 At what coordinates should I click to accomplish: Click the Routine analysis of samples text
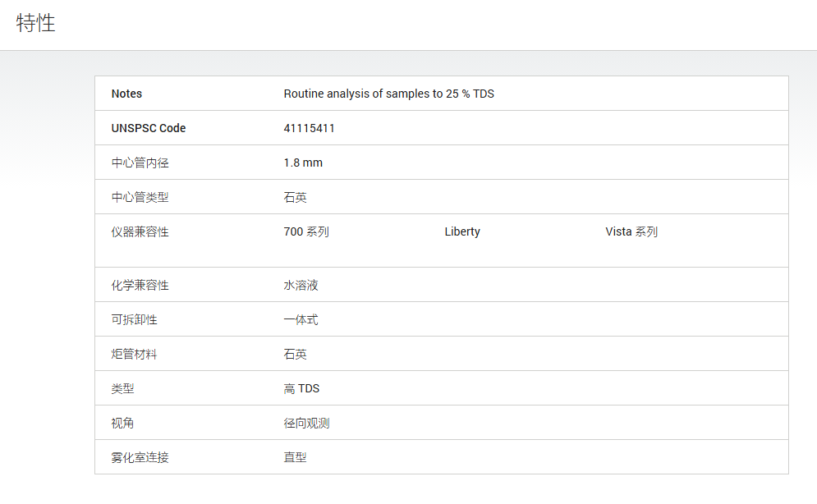pos(388,94)
